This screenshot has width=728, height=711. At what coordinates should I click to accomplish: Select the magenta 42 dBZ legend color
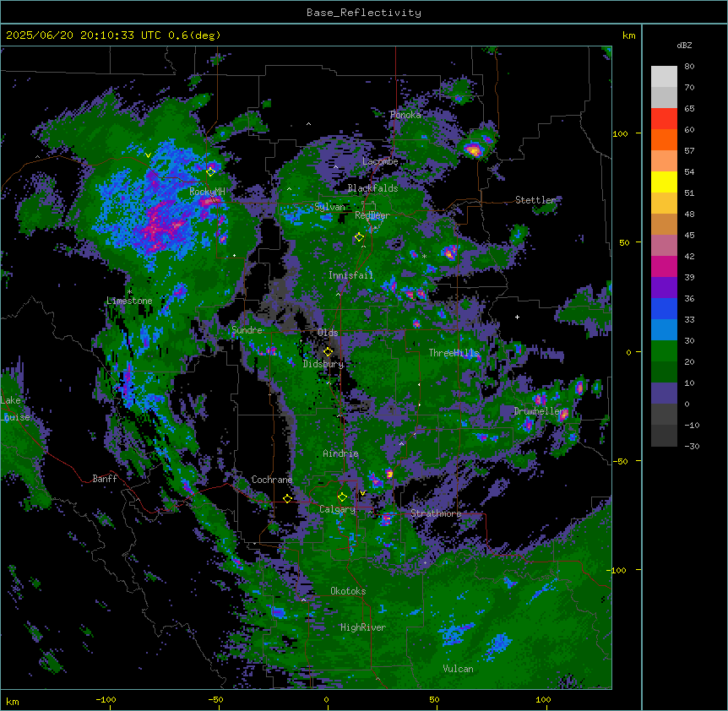[664, 266]
